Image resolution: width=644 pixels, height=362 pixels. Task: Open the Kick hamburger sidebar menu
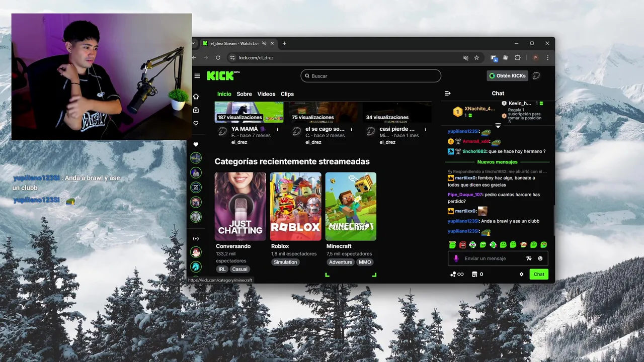(197, 76)
